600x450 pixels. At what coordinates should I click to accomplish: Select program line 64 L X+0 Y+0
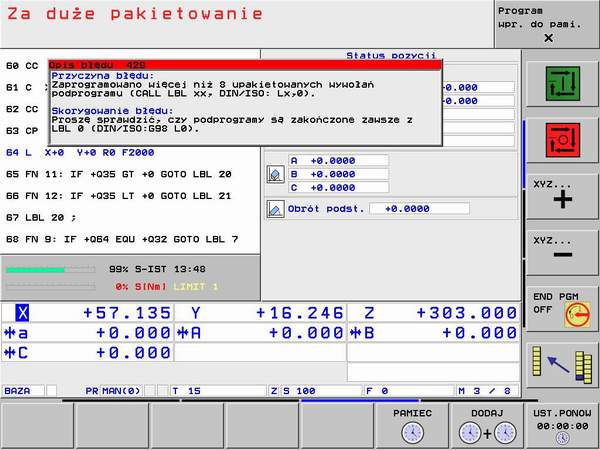[x=80, y=153]
